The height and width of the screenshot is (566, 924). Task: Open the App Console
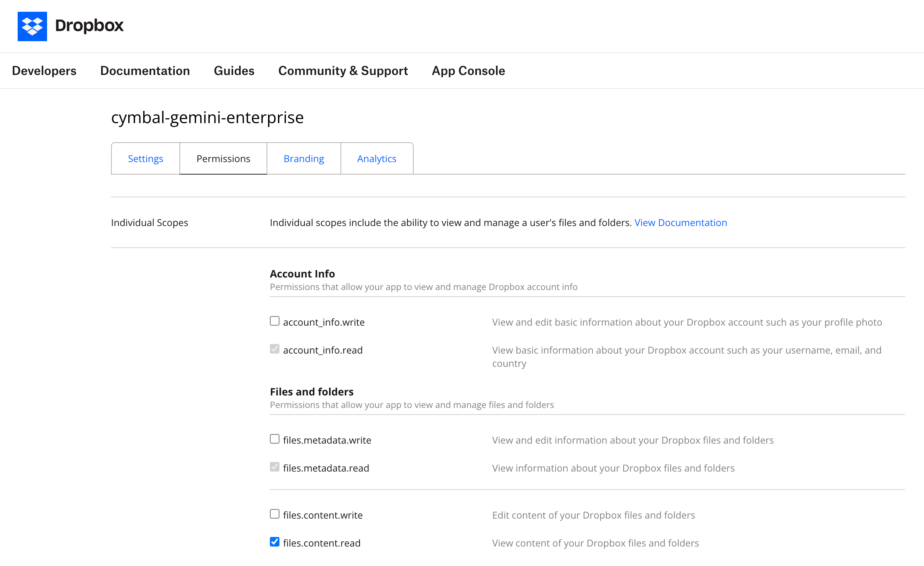(468, 71)
